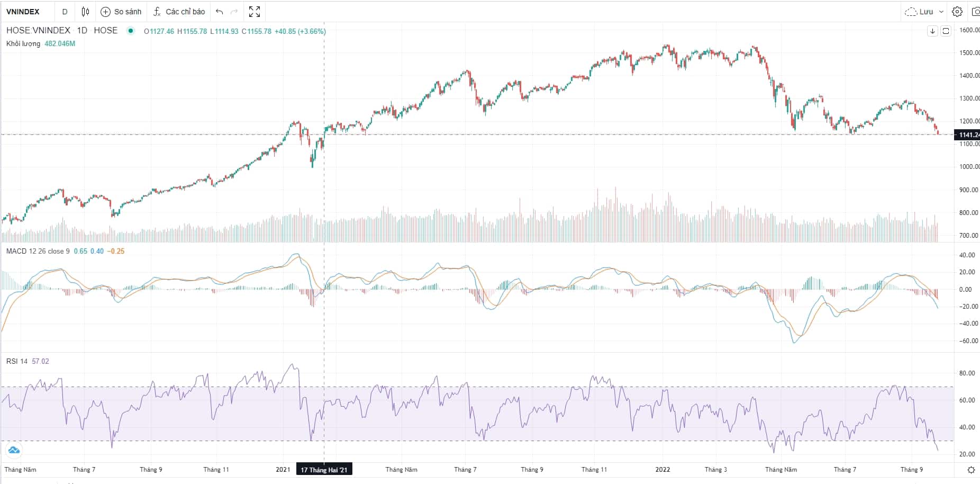Click the TradingView logo badge
This screenshot has width=980, height=484.
(14, 450)
